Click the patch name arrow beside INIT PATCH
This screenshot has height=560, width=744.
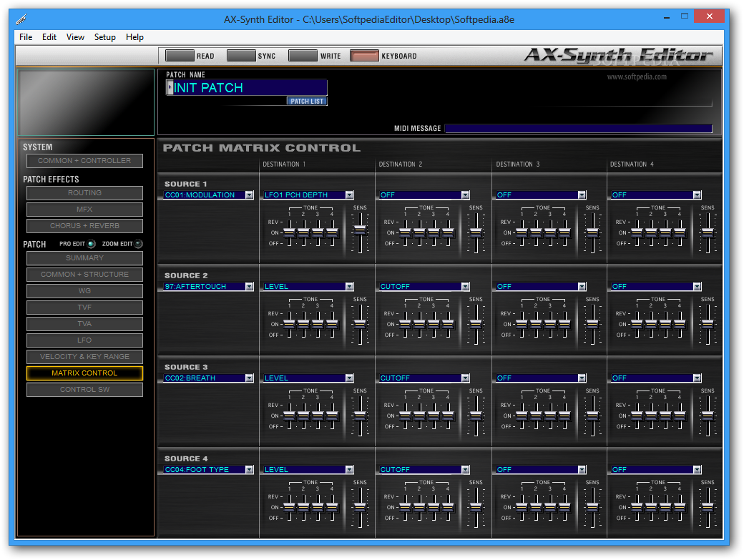click(170, 87)
